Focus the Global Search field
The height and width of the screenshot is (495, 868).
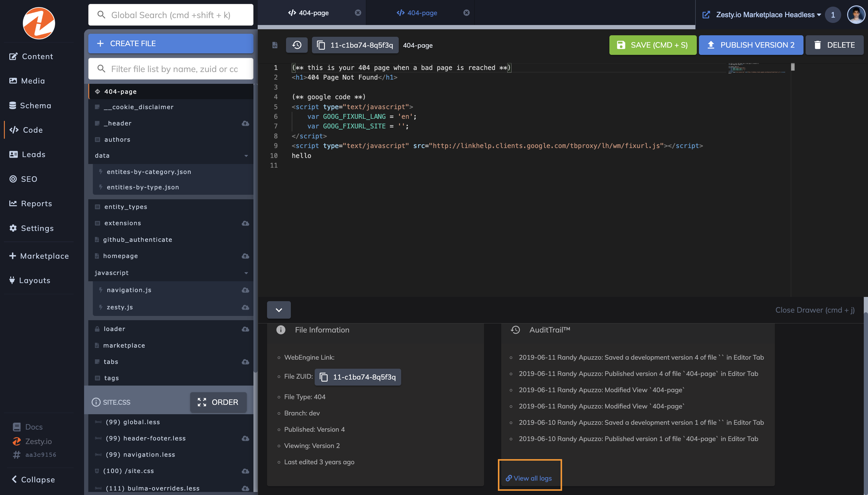171,15
